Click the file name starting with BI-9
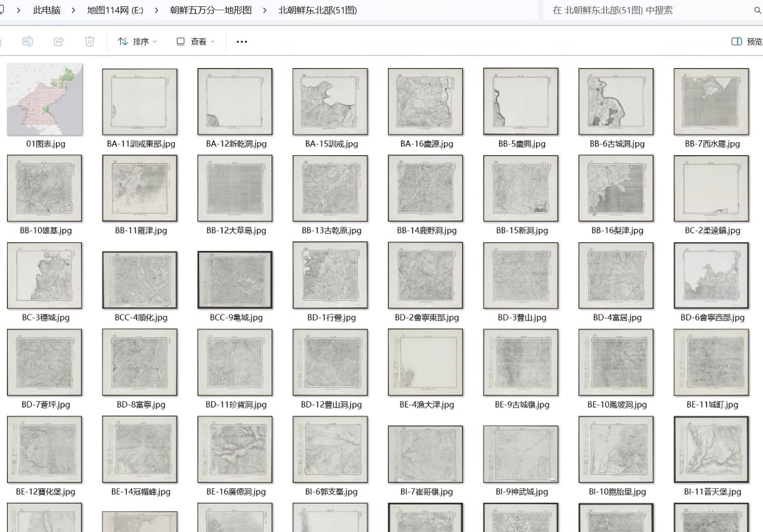Image resolution: width=763 pixels, height=532 pixels. (x=522, y=492)
